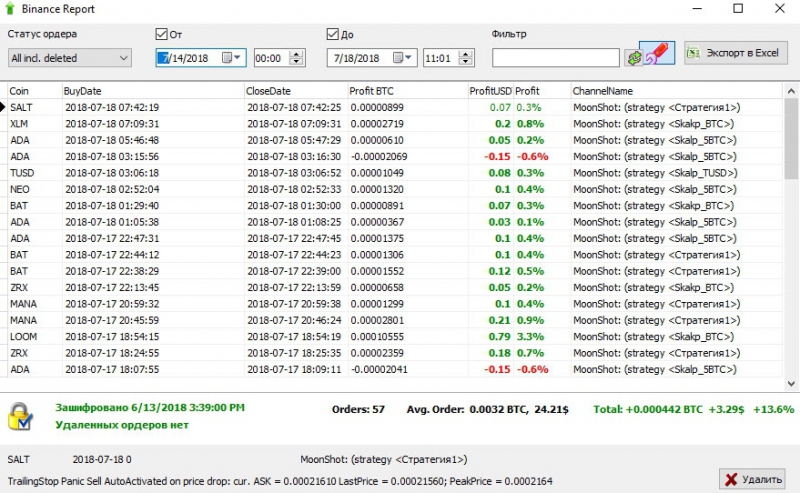The height and width of the screenshot is (493, 800).
Task: Select the LOOM row with 3.3% profit
Action: point(394,336)
